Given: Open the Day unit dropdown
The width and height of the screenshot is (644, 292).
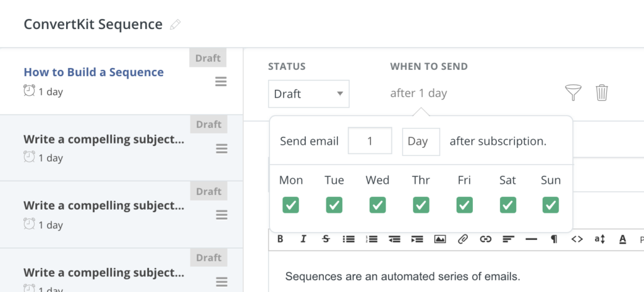Looking at the screenshot, I should click(x=421, y=142).
